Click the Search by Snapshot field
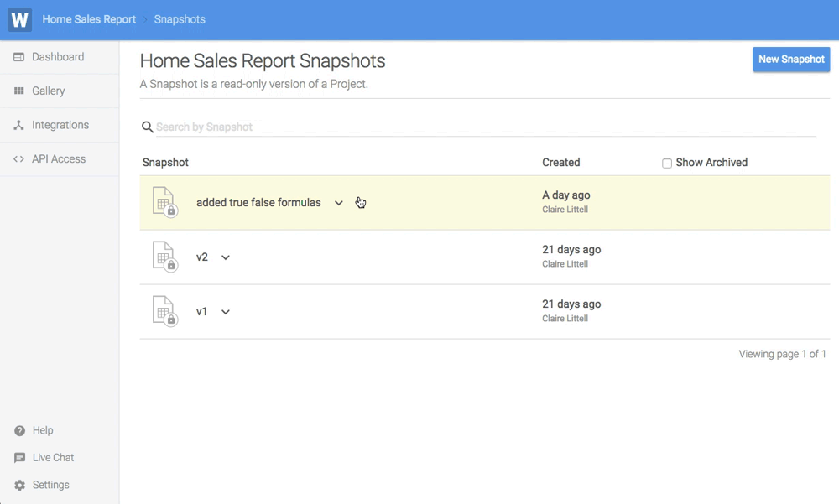 coord(485,127)
